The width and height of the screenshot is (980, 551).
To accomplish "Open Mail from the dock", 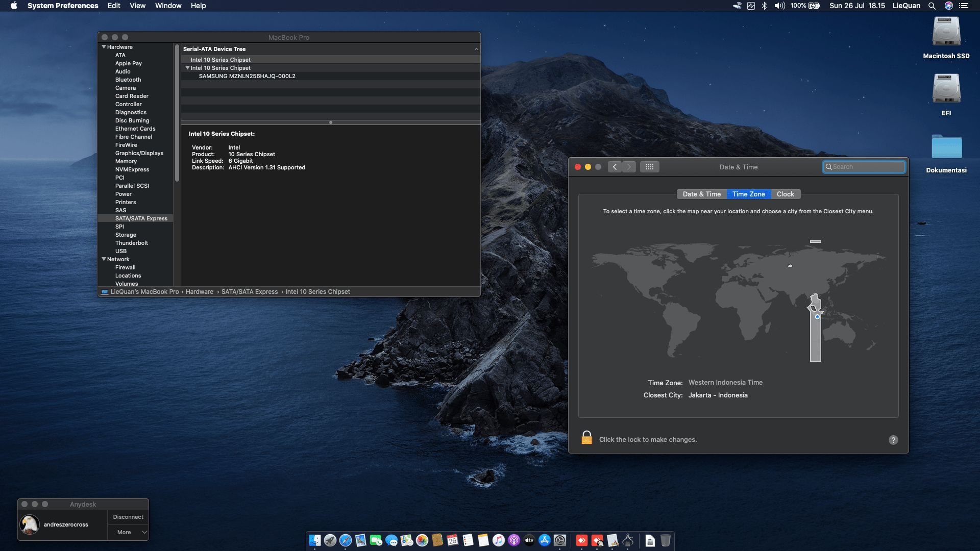I will coord(361,540).
